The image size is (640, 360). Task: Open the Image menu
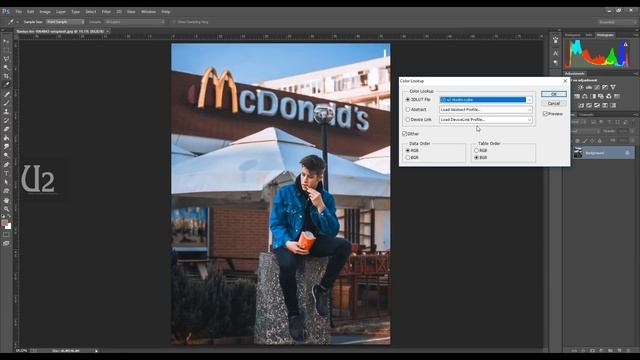pos(45,12)
